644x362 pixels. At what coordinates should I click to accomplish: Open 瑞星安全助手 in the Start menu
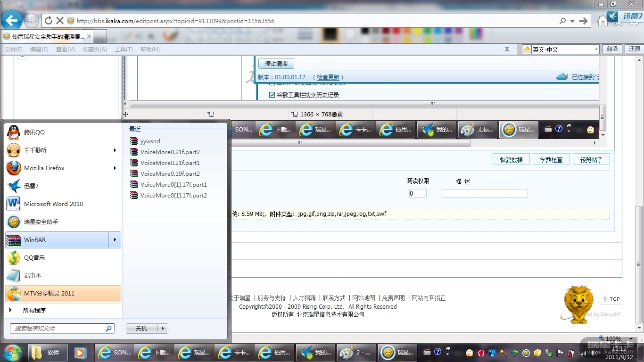pyautogui.click(x=63, y=222)
